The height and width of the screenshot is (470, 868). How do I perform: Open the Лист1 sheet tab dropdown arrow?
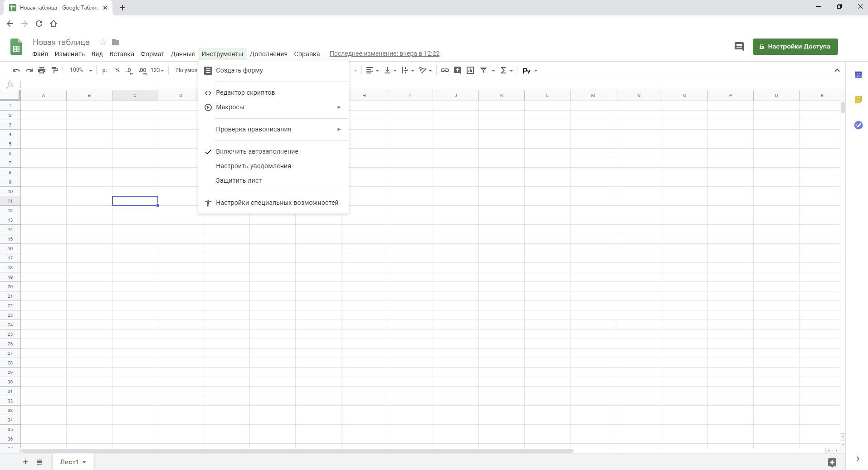84,462
